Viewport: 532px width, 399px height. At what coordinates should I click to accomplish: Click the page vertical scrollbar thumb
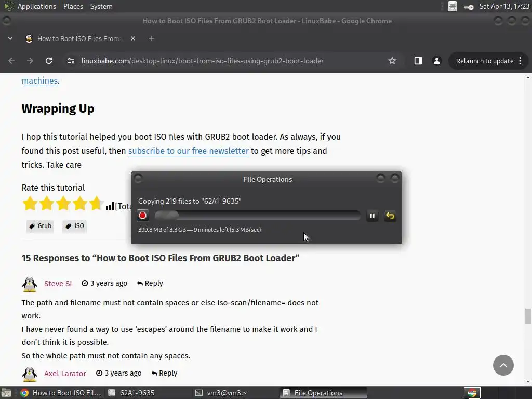point(528,316)
